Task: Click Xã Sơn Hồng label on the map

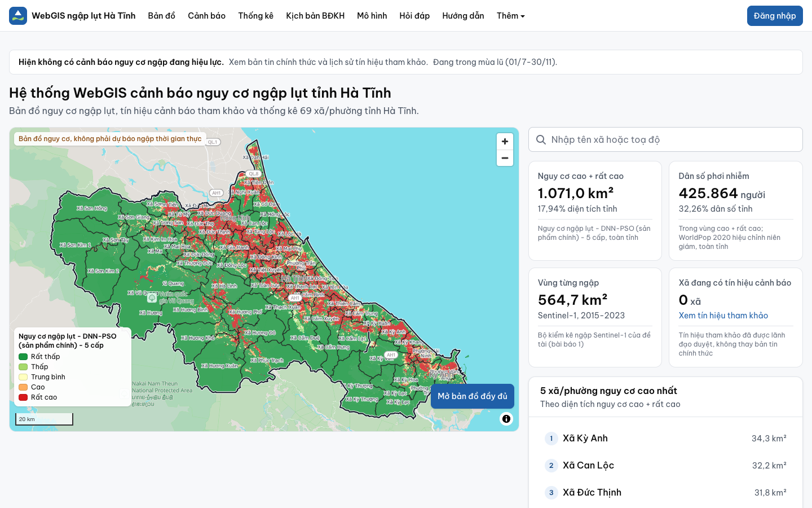Action: coord(92,208)
